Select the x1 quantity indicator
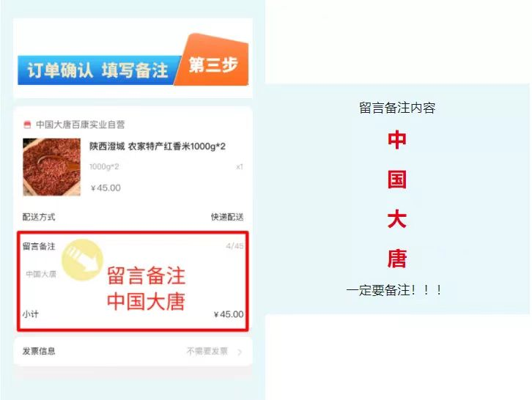The height and width of the screenshot is (400, 532). (240, 167)
